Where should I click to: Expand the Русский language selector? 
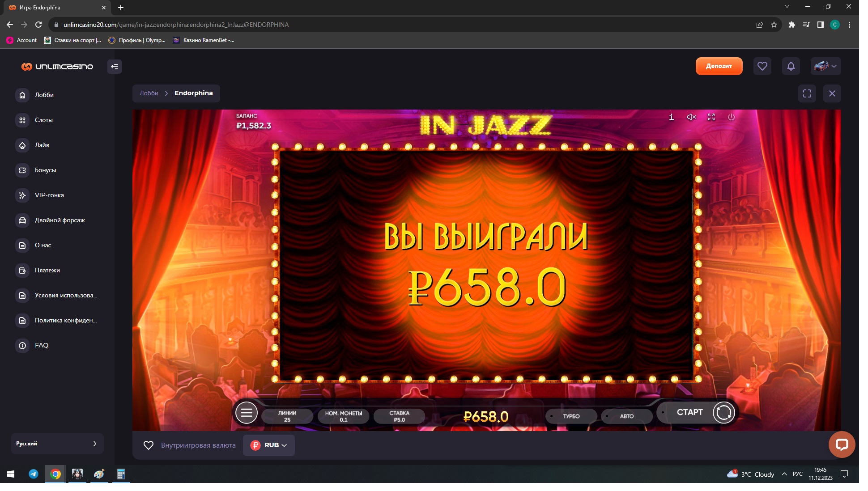point(57,444)
